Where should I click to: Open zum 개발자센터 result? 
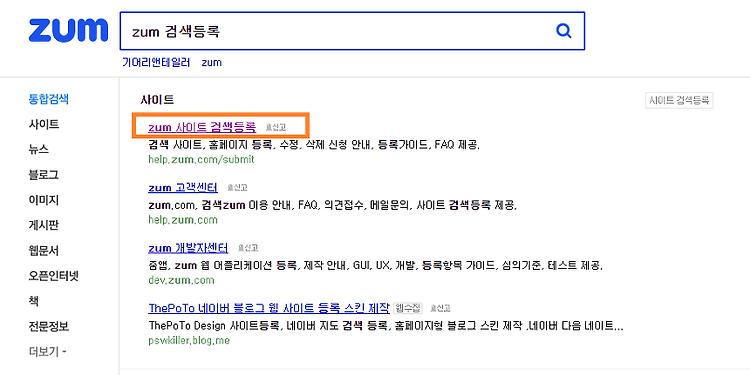188,248
